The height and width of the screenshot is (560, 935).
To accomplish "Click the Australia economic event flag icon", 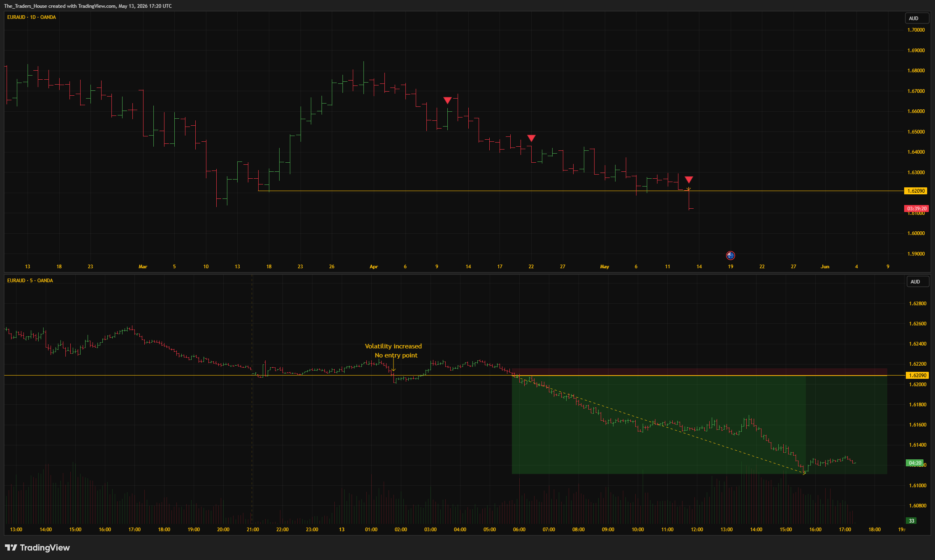I will (730, 256).
